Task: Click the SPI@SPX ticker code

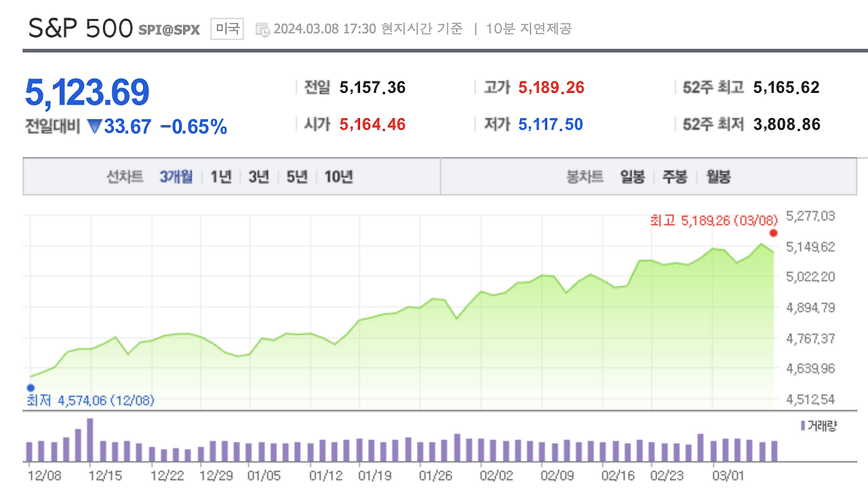Action: coord(169,30)
